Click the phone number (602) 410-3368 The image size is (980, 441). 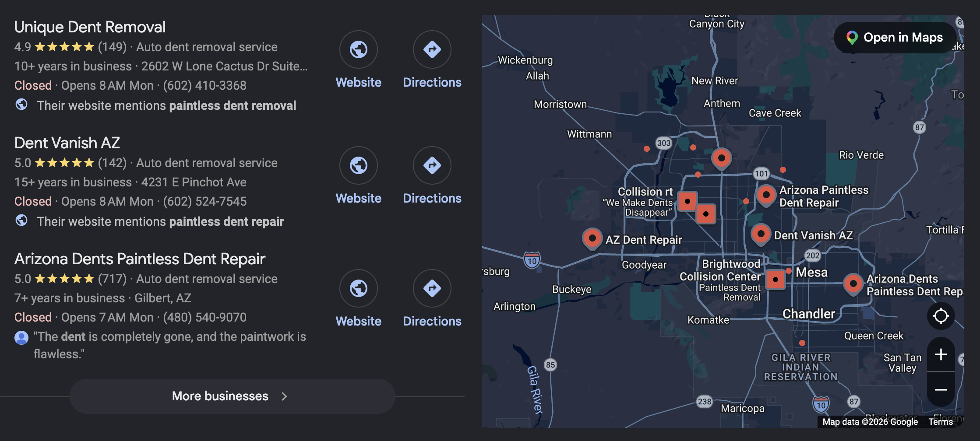pos(205,85)
